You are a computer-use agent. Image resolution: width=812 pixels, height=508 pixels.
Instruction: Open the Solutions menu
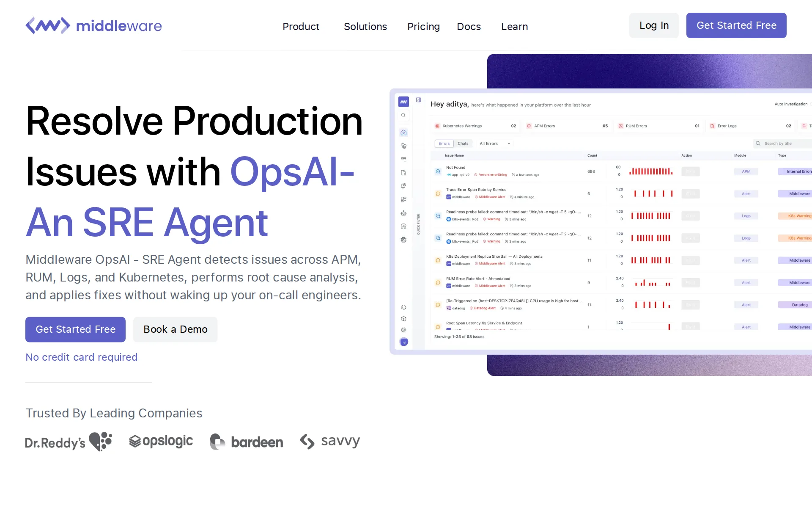[x=365, y=26]
